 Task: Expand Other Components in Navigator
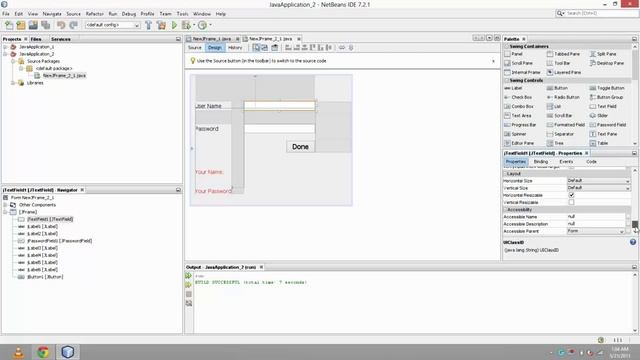point(5,205)
